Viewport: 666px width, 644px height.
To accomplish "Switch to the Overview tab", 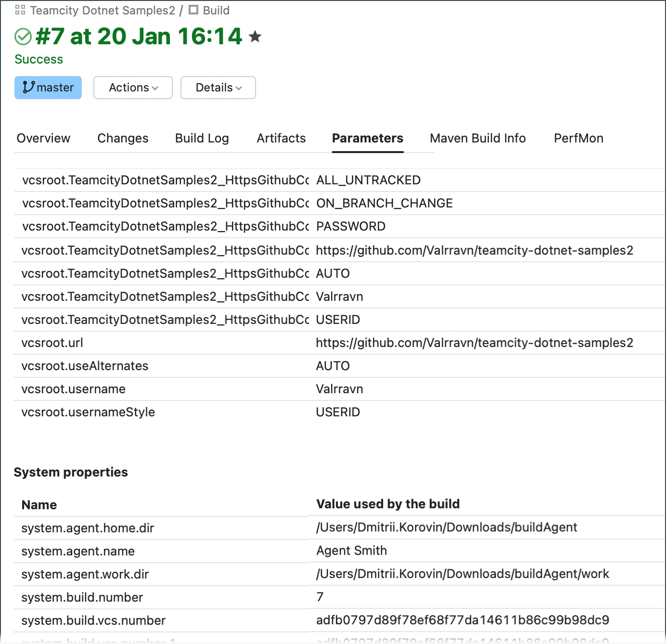I will pyautogui.click(x=43, y=138).
